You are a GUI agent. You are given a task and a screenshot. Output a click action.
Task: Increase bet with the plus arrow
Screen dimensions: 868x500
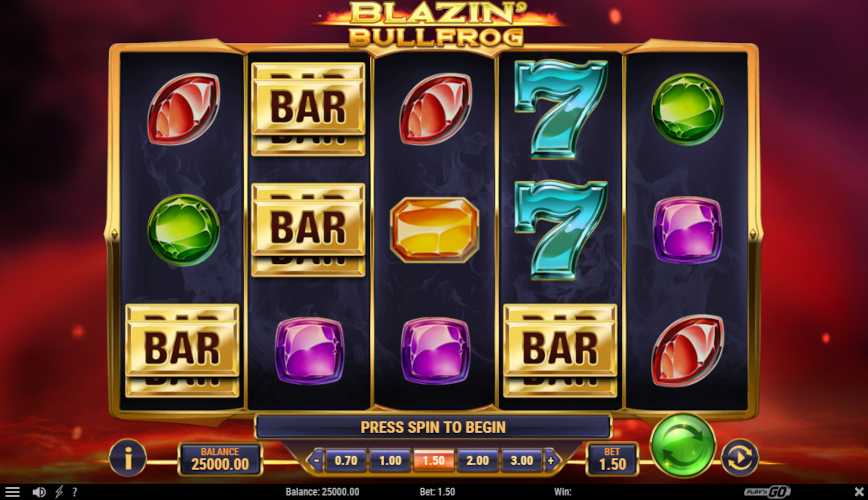pyautogui.click(x=551, y=460)
